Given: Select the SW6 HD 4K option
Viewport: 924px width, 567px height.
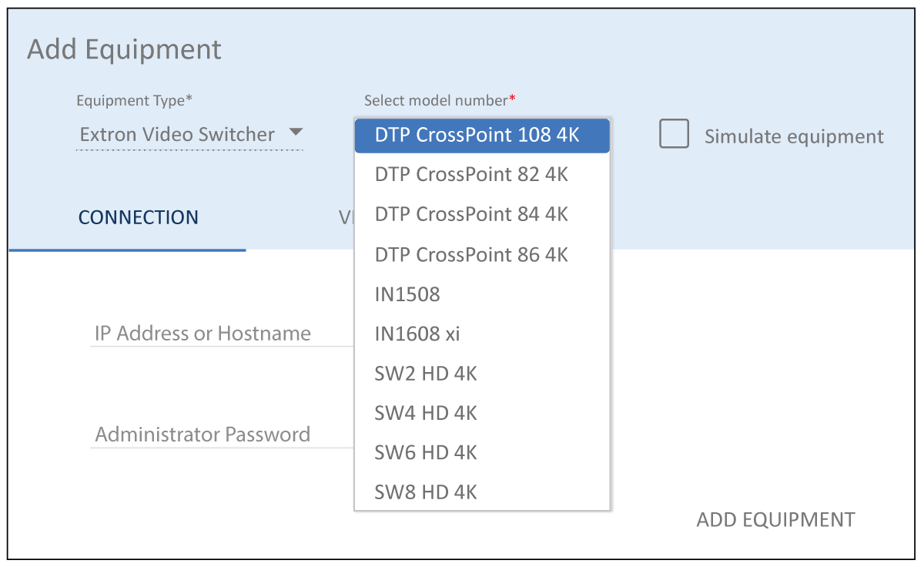Looking at the screenshot, I should pos(481,453).
